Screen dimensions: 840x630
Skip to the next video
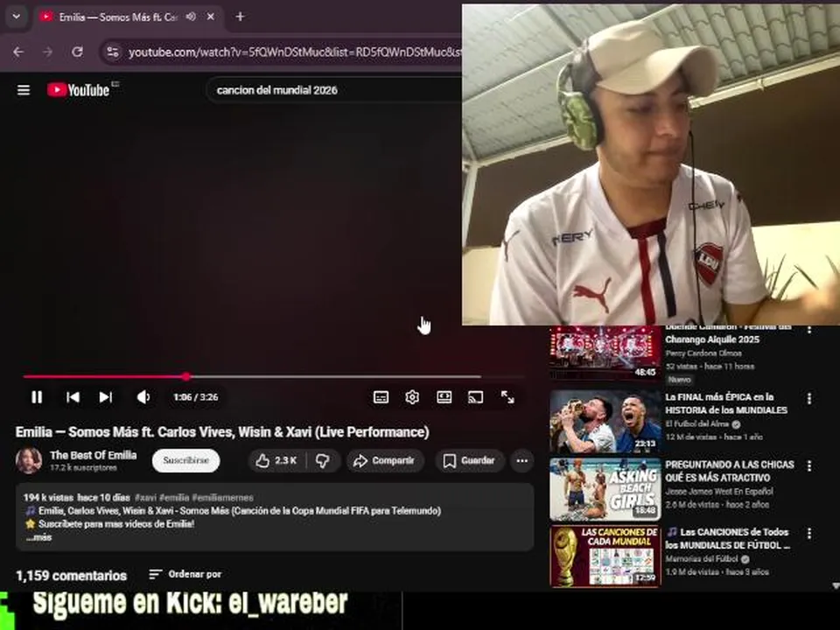pos(106,397)
